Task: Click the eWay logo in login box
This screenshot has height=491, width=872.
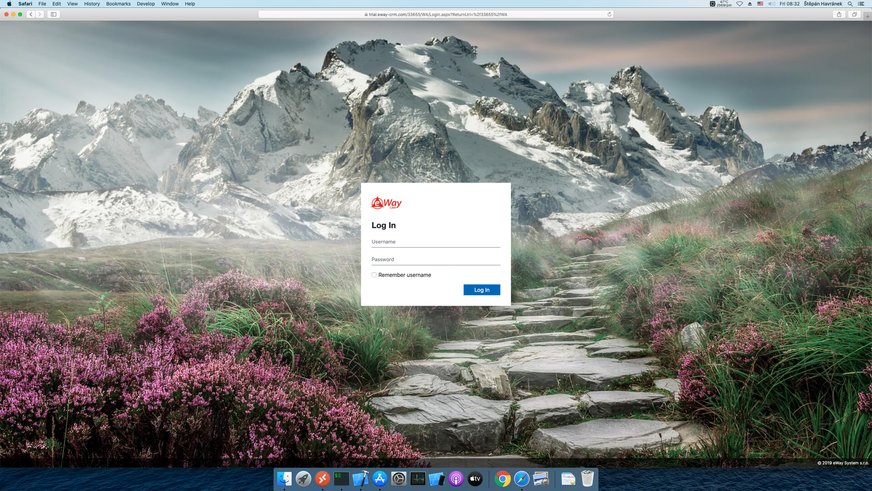Action: (386, 203)
